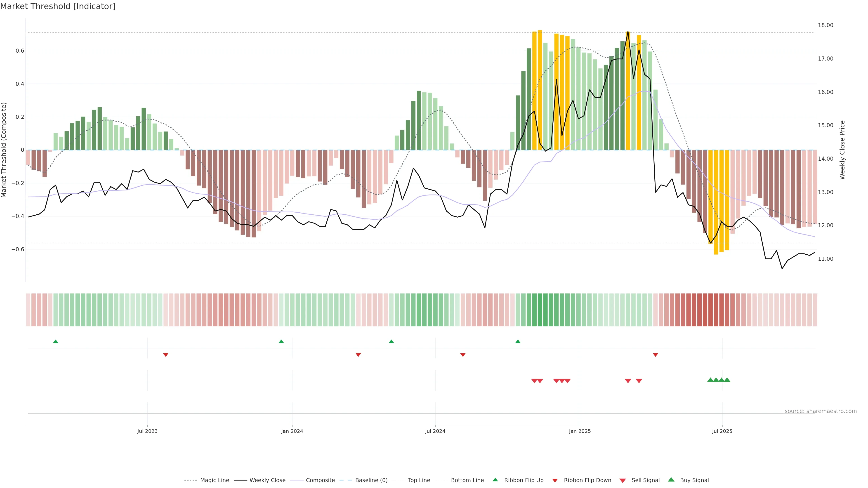Image resolution: width=868 pixels, height=488 pixels.
Task: Click the Buy Signal legend triangle
Action: pyautogui.click(x=671, y=480)
